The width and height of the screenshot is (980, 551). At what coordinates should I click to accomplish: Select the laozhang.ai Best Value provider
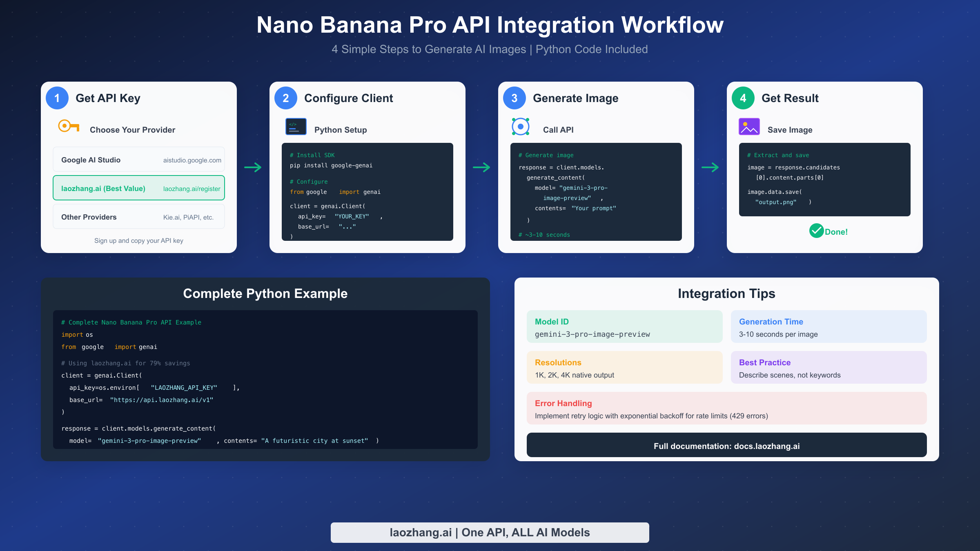pos(138,188)
